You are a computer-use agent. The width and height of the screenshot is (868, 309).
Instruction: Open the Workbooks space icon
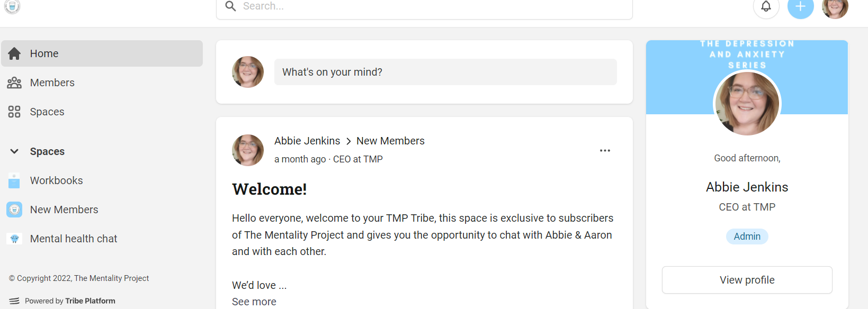click(14, 180)
